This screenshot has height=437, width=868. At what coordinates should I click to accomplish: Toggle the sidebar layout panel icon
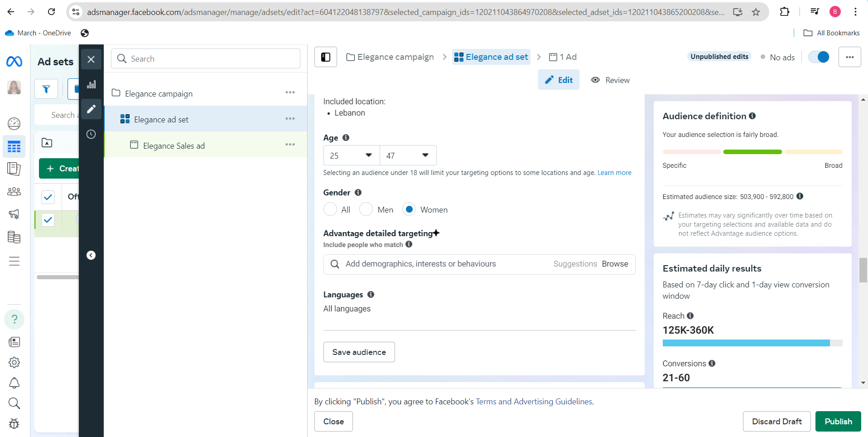pos(326,57)
